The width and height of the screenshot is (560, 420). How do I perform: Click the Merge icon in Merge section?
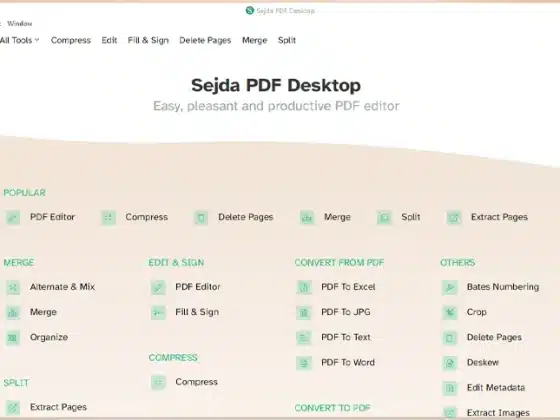[x=13, y=312]
